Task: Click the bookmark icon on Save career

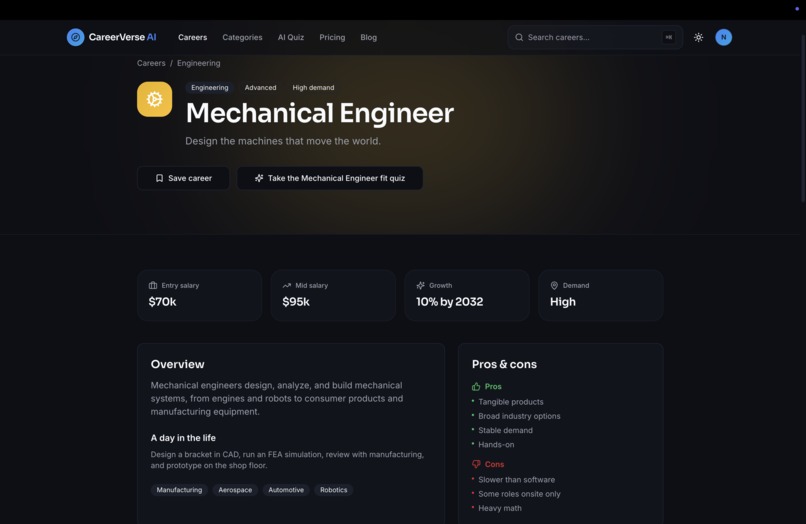Action: point(159,178)
